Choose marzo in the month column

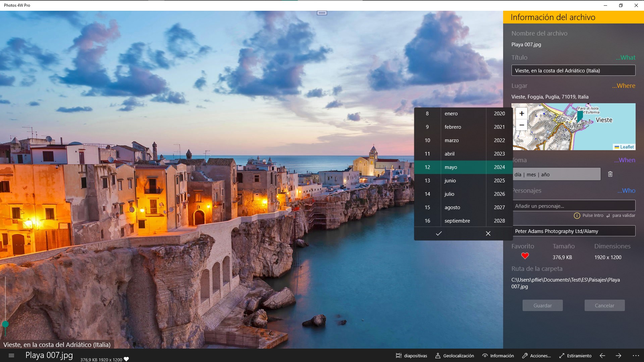[x=463, y=140]
